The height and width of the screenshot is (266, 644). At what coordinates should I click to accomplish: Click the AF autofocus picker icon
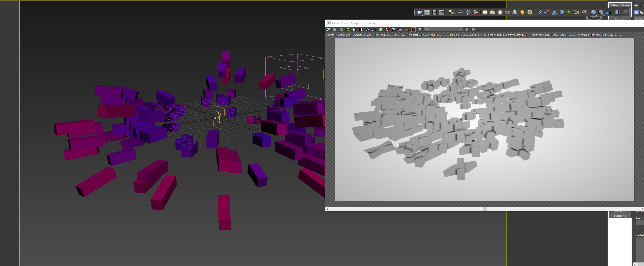click(x=374, y=29)
